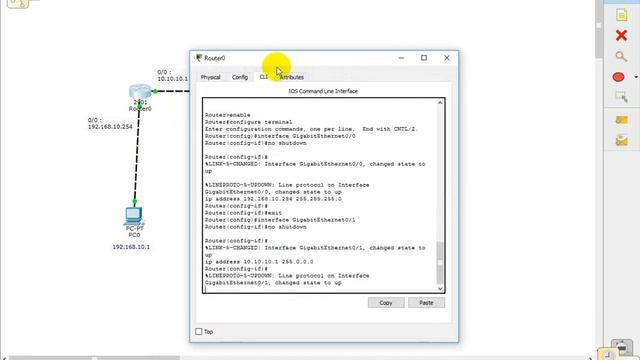640x360 pixels.
Task: Select the red X Delete tool
Action: 621,36
